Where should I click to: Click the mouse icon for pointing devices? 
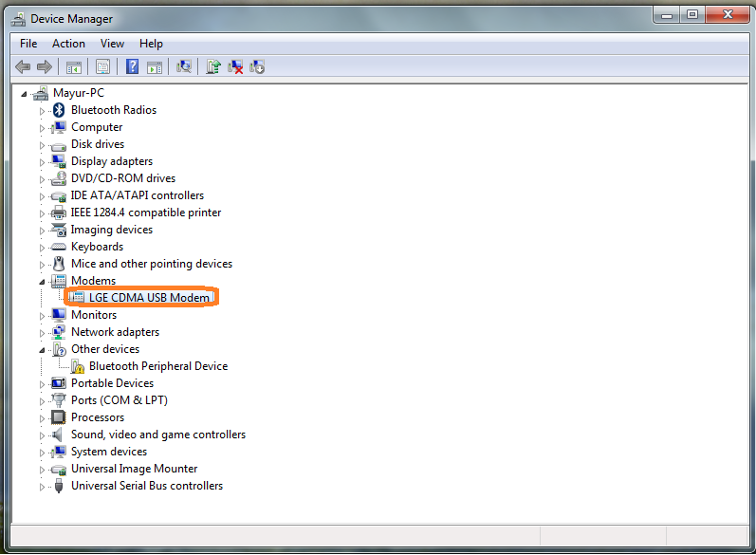point(59,264)
